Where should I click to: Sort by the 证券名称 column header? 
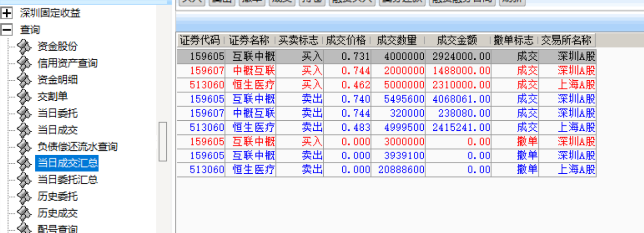(250, 40)
